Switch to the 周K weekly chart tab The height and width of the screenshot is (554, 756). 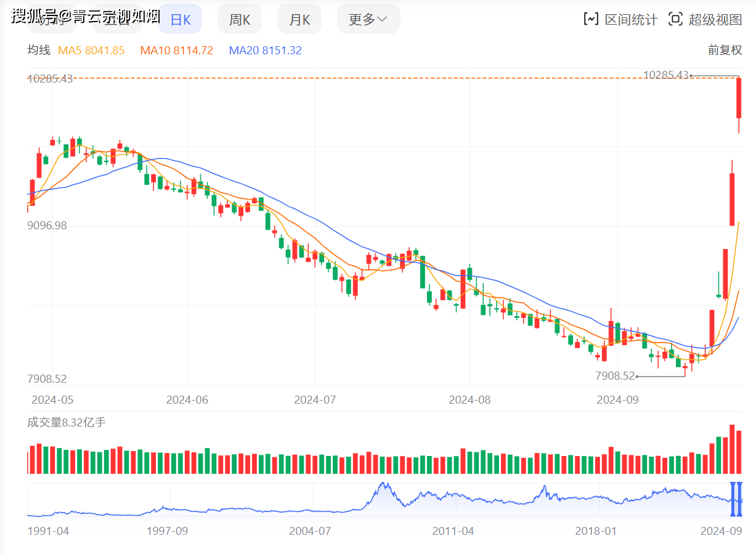pos(239,19)
